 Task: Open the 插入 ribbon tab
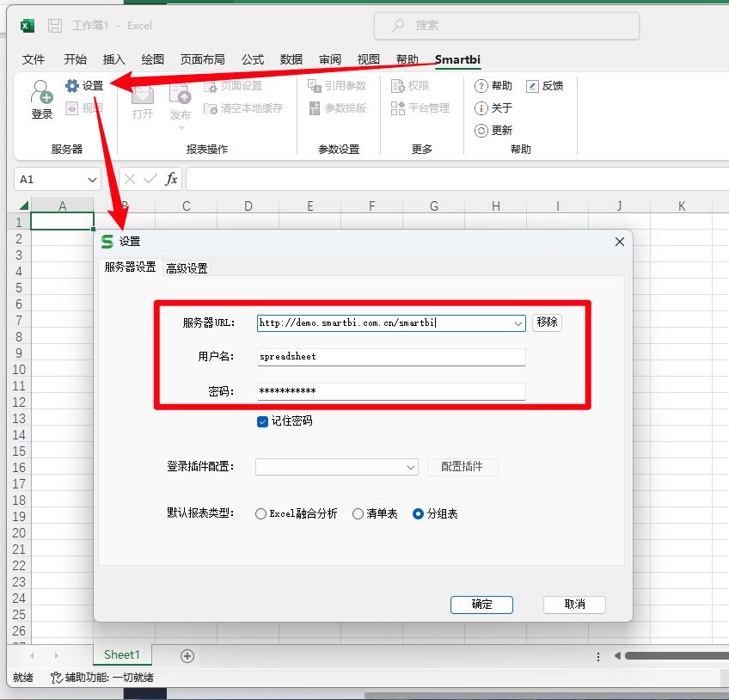click(116, 59)
